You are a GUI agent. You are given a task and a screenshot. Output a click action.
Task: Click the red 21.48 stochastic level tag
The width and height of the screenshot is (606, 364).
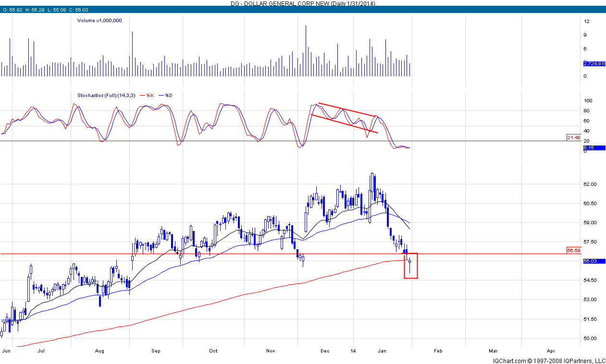574,138
